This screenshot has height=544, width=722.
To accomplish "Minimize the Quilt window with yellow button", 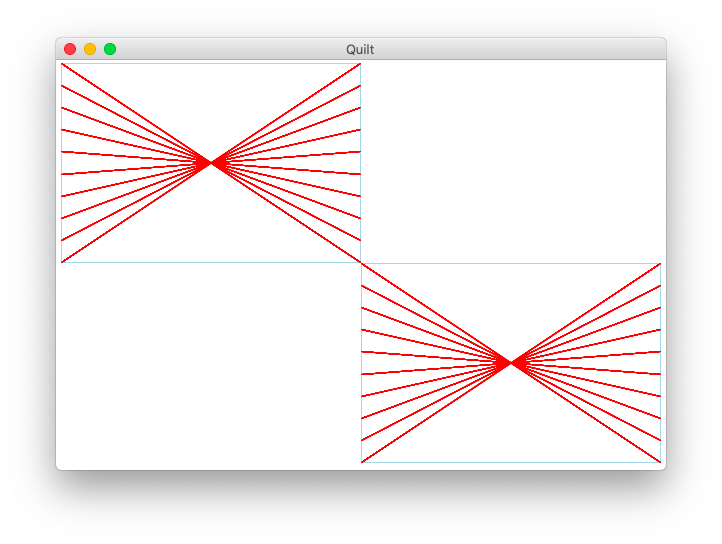I will coord(90,49).
